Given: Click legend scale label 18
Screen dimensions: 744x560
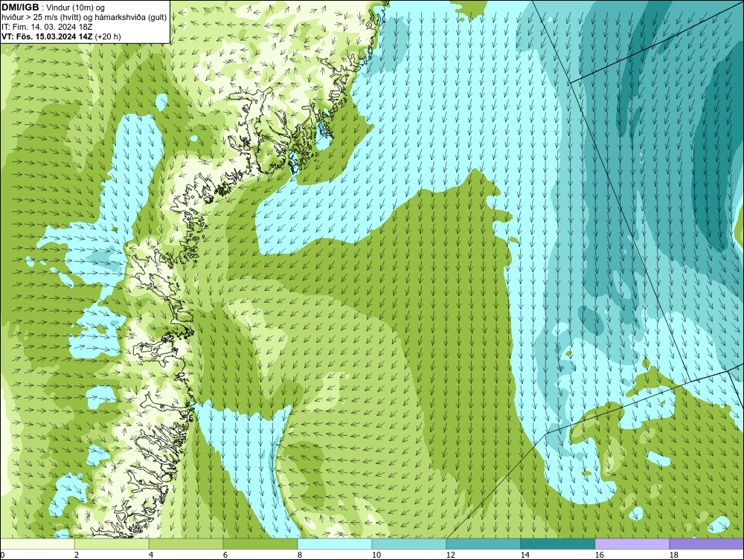Looking at the screenshot, I should (673, 555).
